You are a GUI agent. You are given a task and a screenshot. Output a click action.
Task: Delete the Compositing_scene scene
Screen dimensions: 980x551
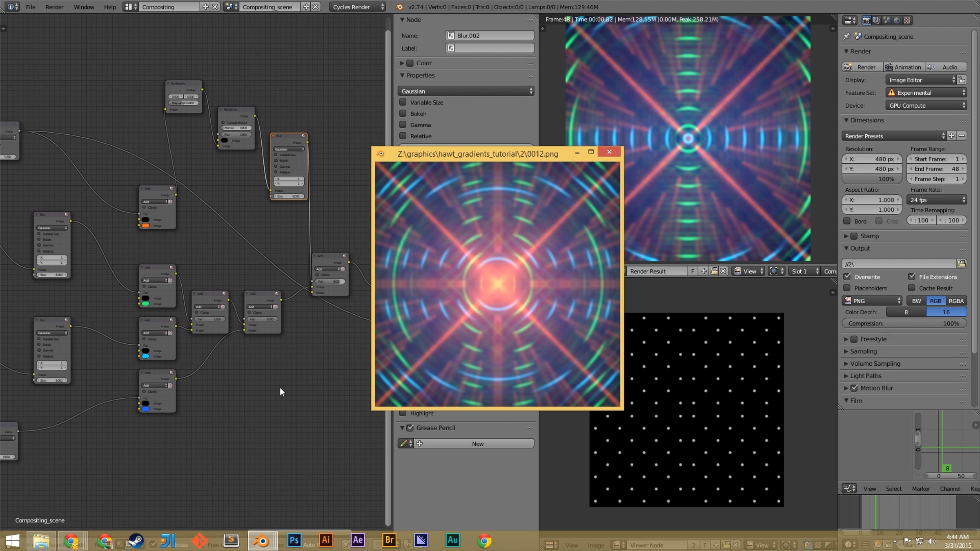[x=315, y=7]
